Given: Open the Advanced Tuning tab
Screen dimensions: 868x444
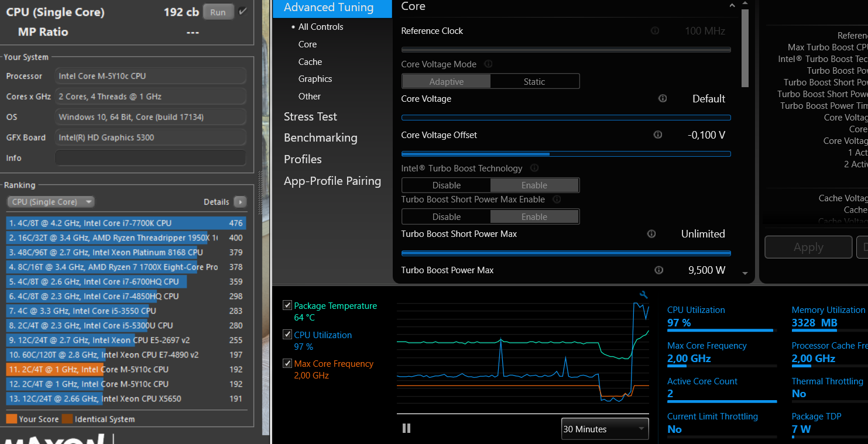Looking at the screenshot, I should point(332,8).
